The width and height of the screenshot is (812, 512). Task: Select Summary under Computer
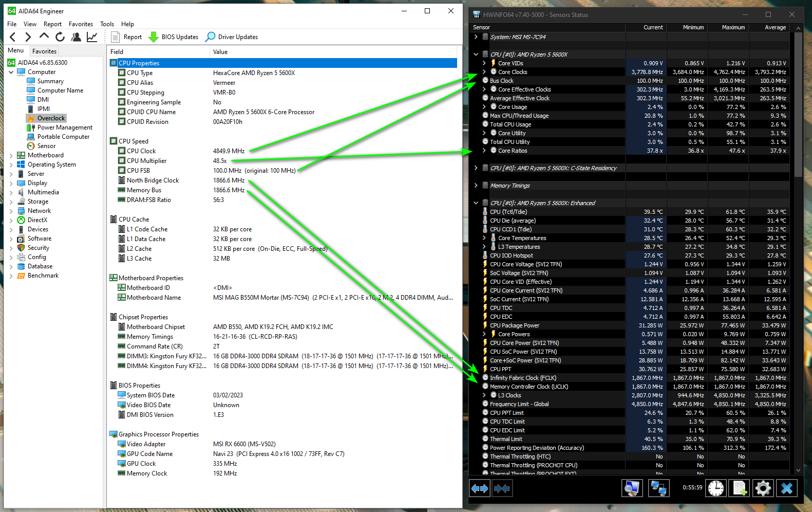(50, 81)
